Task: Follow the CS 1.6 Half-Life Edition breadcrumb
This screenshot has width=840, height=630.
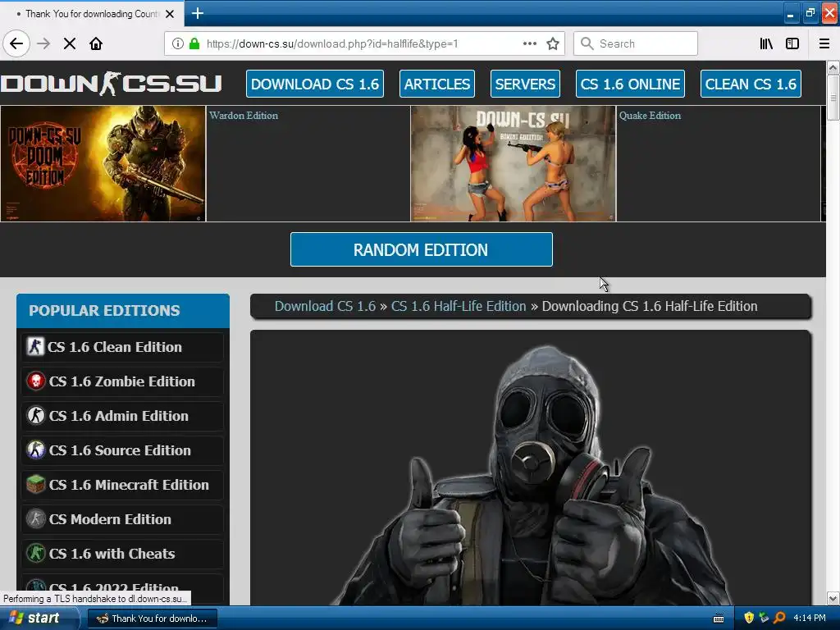Action: point(459,306)
